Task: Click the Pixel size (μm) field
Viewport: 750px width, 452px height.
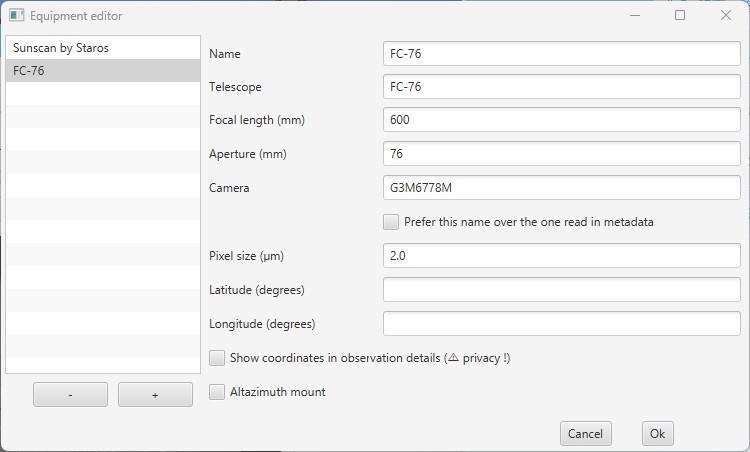Action: tap(561, 256)
